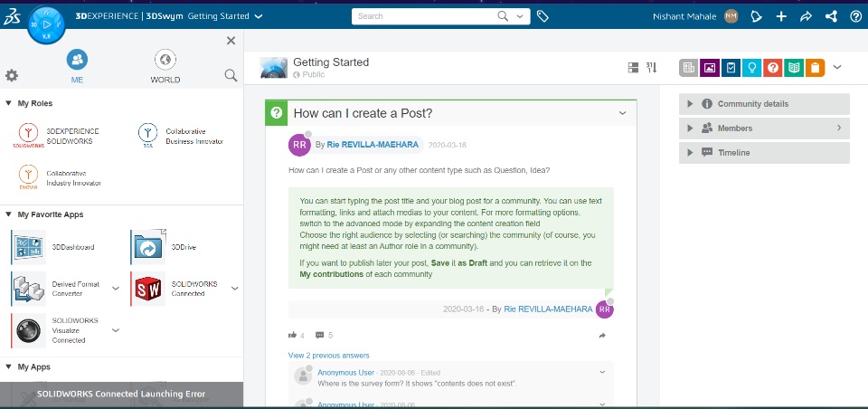Image resolution: width=868 pixels, height=409 pixels.
Task: Filter by clipboard icon (orange)
Action: [x=815, y=68]
